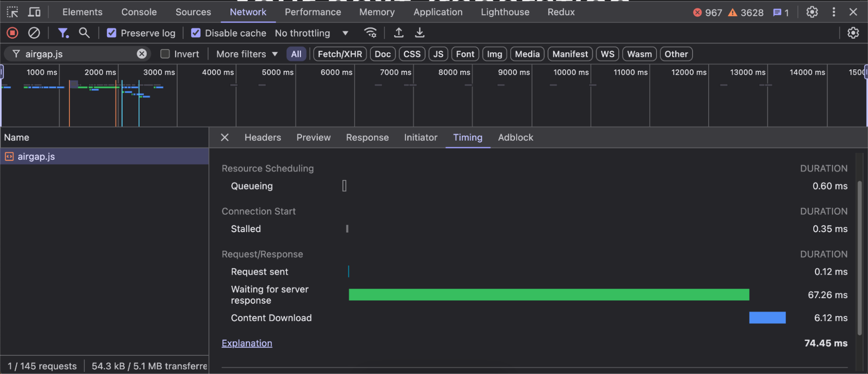Clear the network log
The height and width of the screenshot is (374, 868).
[34, 33]
